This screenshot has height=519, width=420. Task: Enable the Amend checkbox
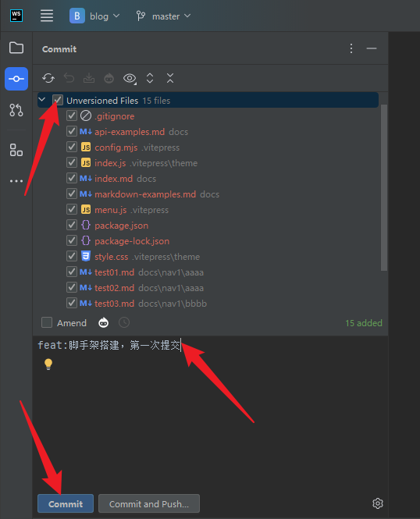click(47, 322)
